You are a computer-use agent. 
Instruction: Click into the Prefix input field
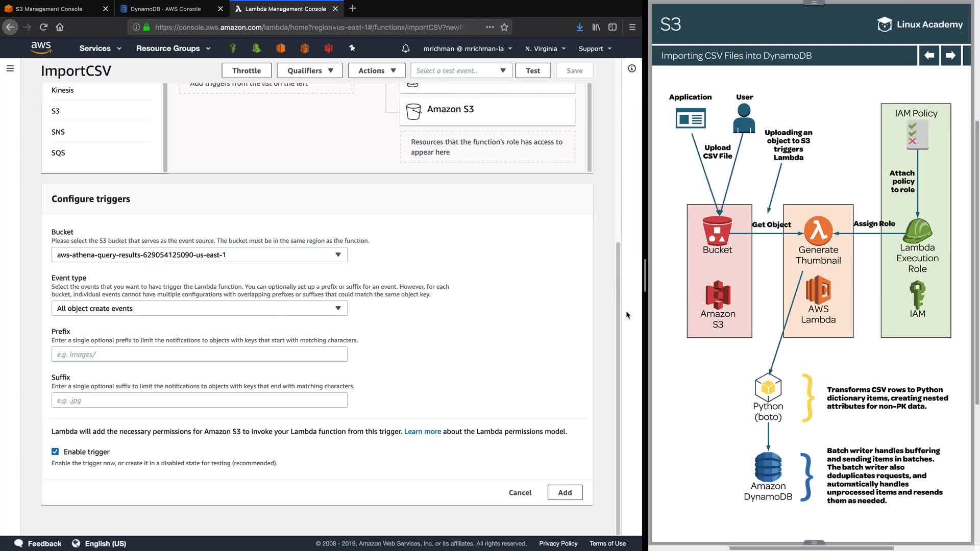199,354
